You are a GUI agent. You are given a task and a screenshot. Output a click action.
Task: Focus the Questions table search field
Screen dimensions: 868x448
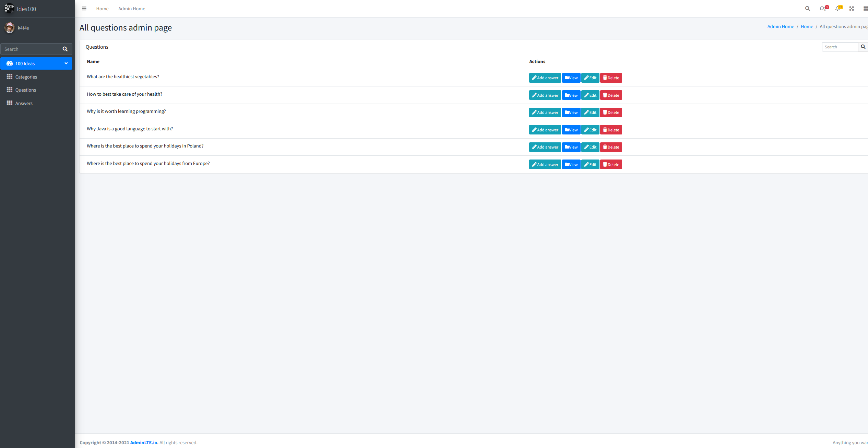[x=840, y=47]
